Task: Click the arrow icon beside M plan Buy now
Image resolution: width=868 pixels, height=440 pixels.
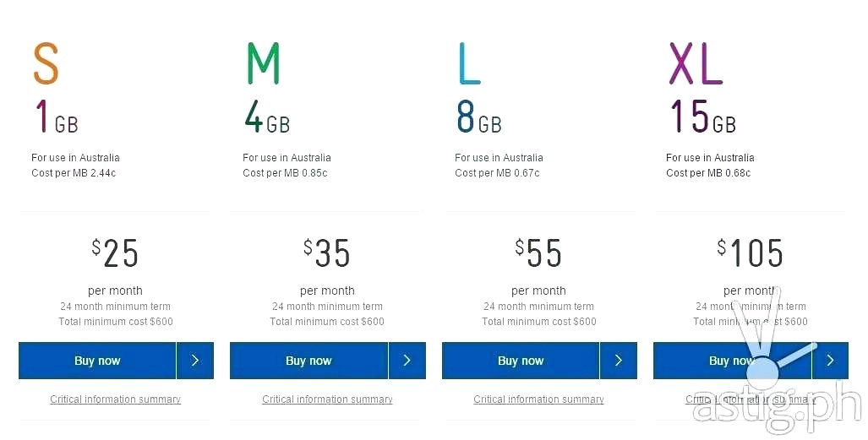Action: [407, 361]
